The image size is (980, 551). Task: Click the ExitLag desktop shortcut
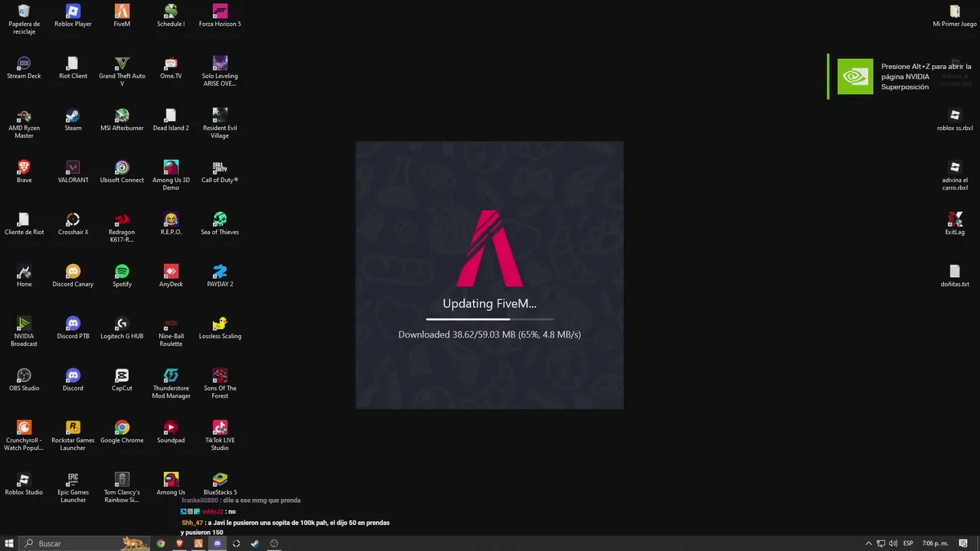click(955, 223)
